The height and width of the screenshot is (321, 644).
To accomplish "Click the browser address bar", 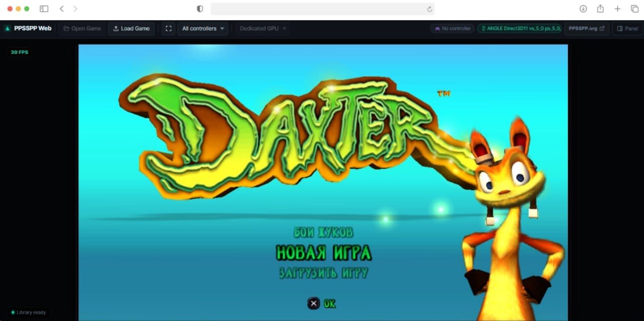I will coord(323,9).
